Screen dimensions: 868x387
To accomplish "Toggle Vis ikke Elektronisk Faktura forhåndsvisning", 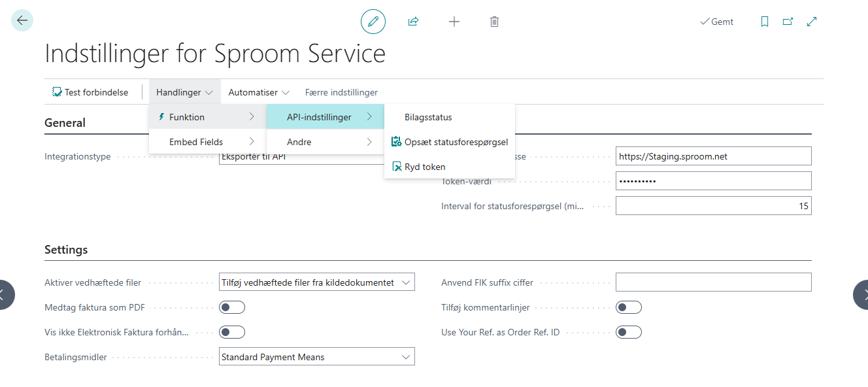I will point(232,332).
